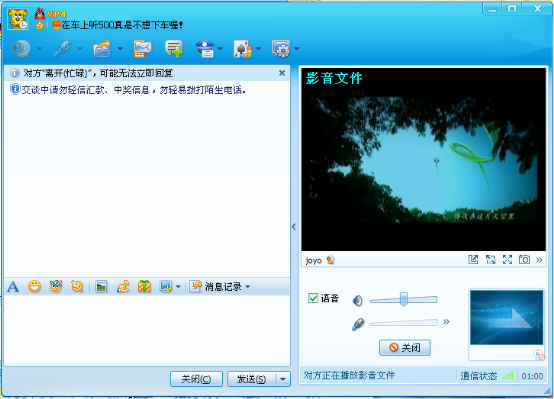Viewport: 554px width, 399px height.
Task: Click the security shield tip icon
Action: click(x=15, y=89)
